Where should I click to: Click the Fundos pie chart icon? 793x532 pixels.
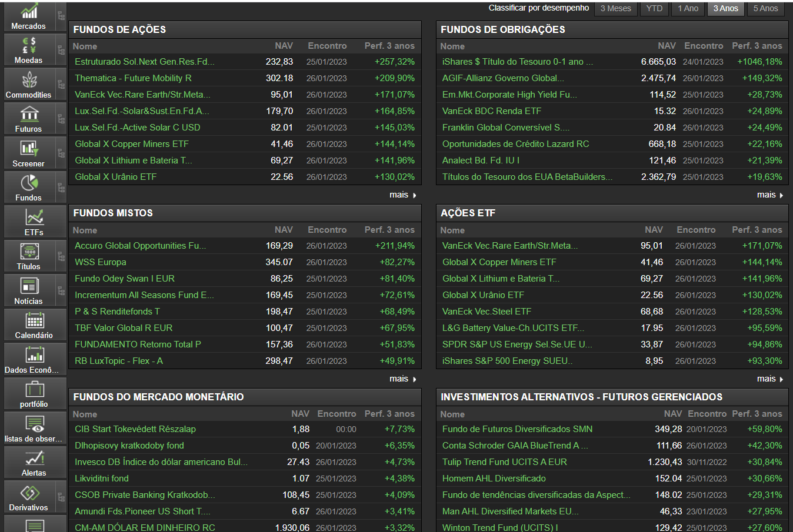point(29,182)
